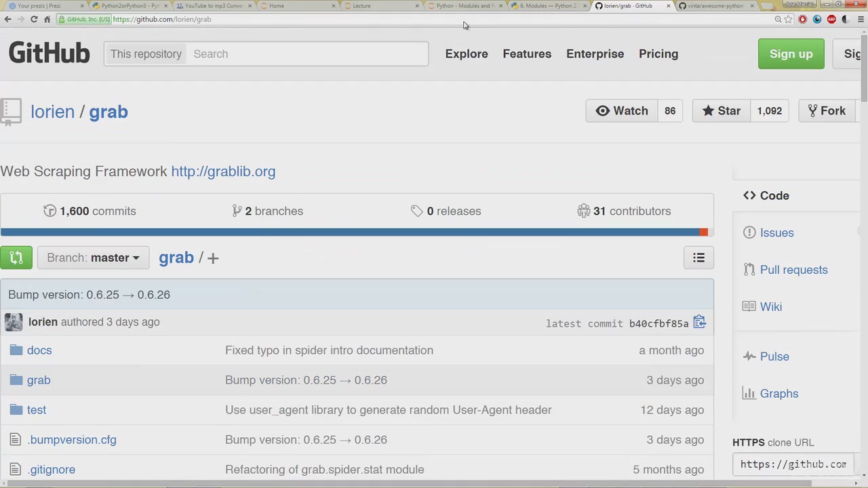Switch to the 'YouTube to mp3 Converter' browser tab

pyautogui.click(x=213, y=5)
